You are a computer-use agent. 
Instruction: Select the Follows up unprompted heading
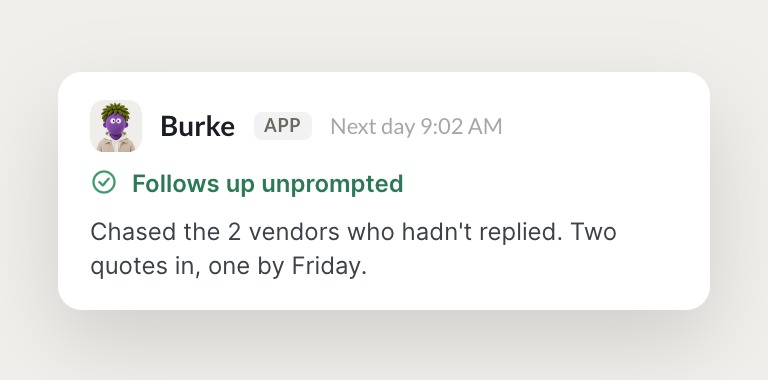tap(267, 184)
